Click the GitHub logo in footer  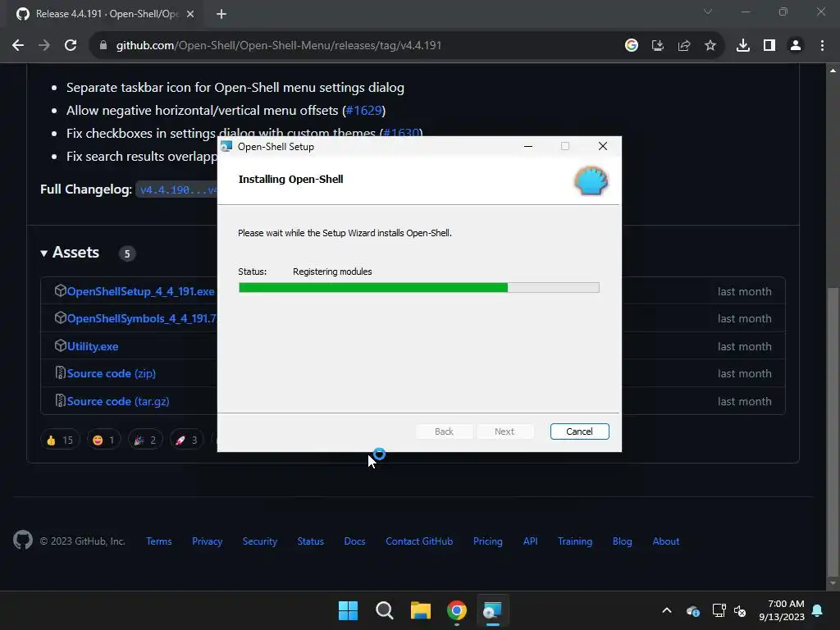23,540
